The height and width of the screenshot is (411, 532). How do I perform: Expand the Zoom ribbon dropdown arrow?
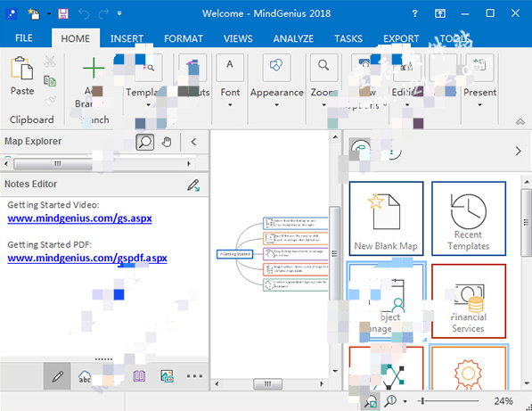323,105
